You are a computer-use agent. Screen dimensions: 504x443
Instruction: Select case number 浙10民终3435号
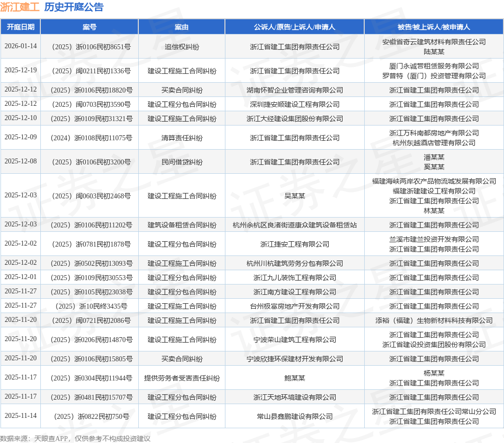pos(91,306)
